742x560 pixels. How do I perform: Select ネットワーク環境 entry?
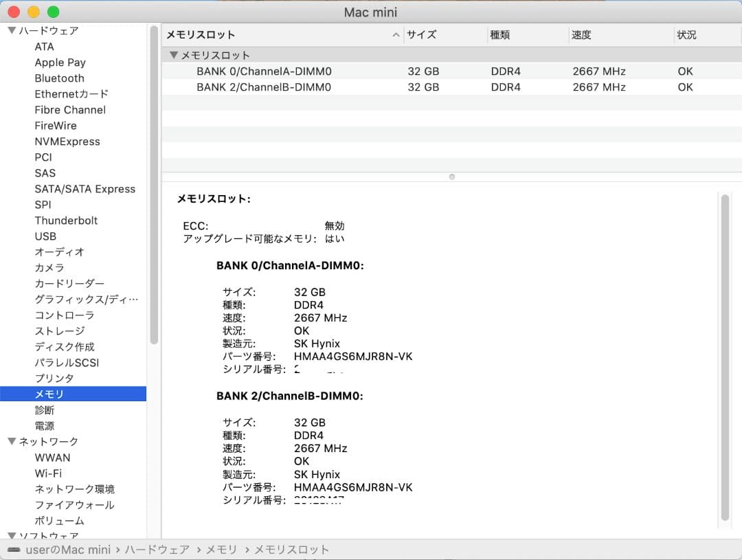[x=74, y=489]
